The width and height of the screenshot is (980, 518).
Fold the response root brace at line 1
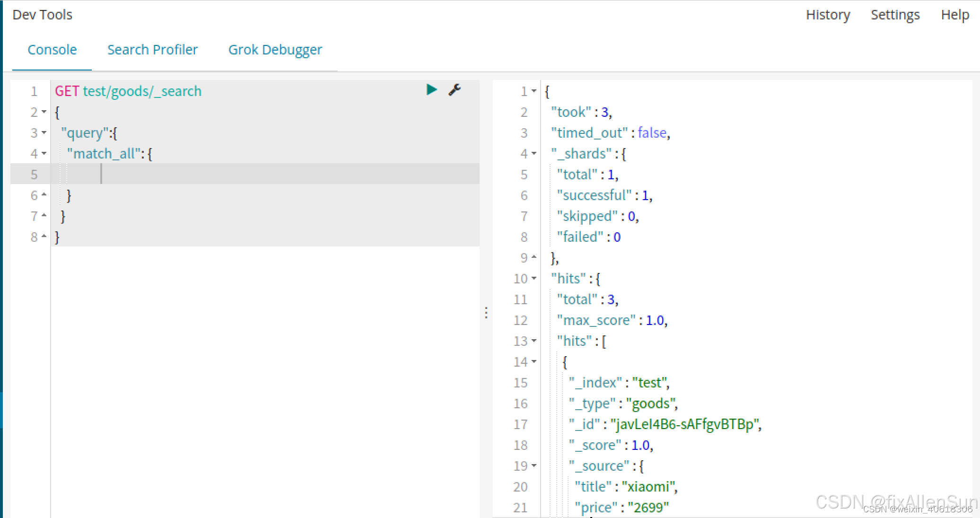[534, 91]
